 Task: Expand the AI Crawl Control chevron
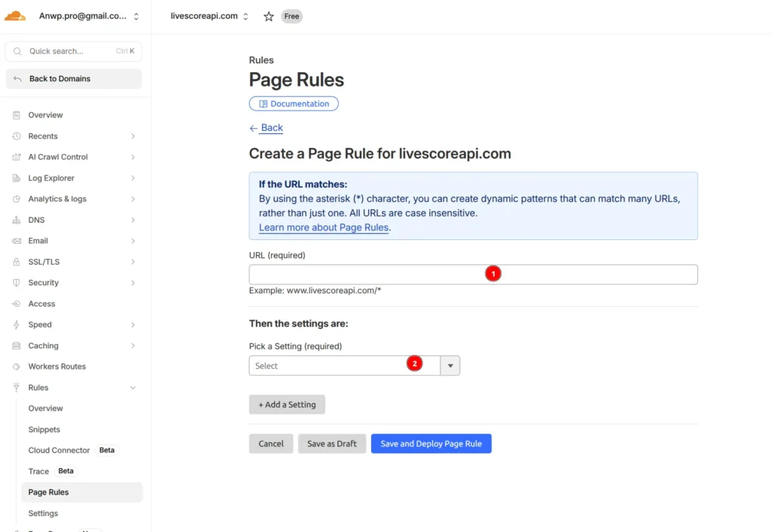pos(133,157)
